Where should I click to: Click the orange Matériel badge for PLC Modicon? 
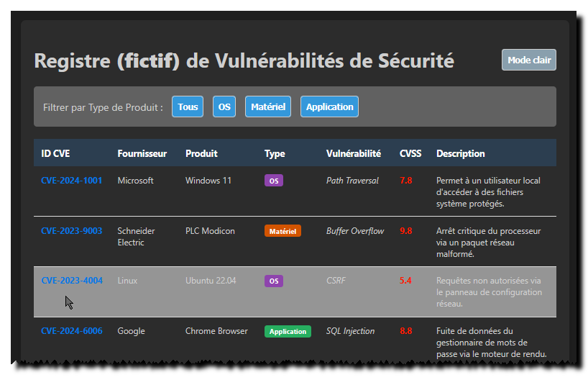pyautogui.click(x=282, y=231)
